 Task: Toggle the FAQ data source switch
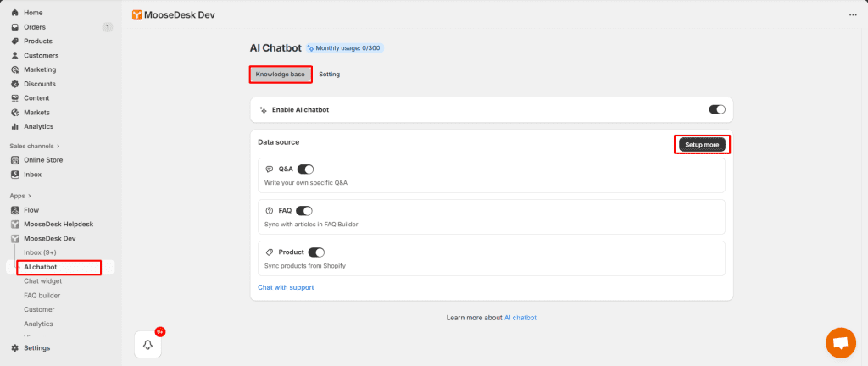point(304,211)
